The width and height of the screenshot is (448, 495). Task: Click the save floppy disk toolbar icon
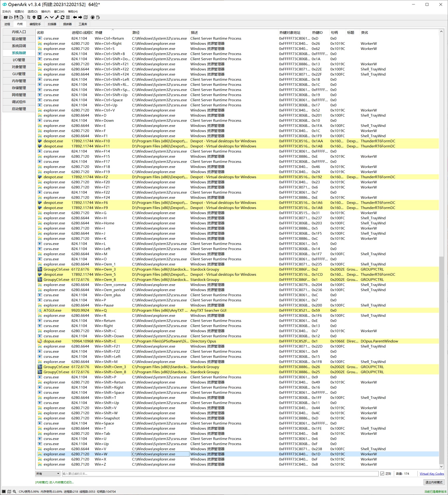click(16, 17)
